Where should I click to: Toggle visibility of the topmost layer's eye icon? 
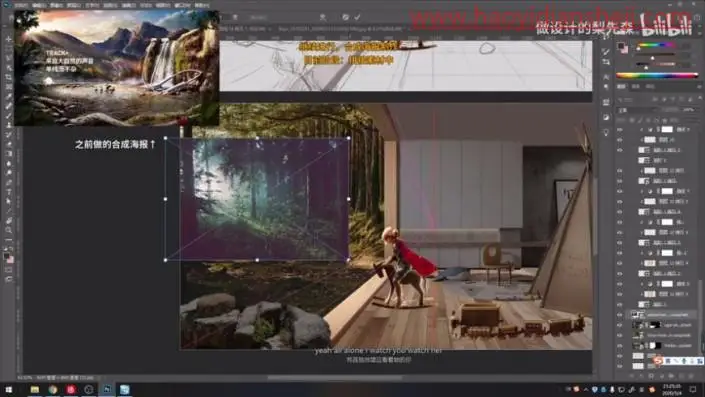click(620, 129)
